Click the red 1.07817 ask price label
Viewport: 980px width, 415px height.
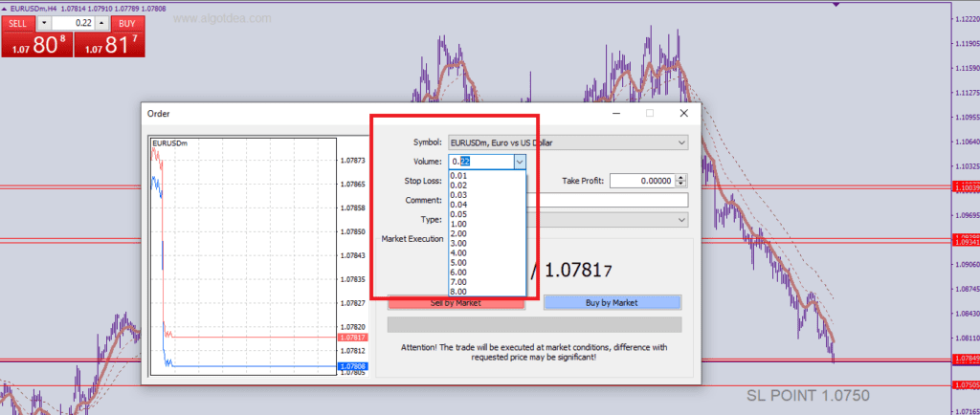point(352,338)
